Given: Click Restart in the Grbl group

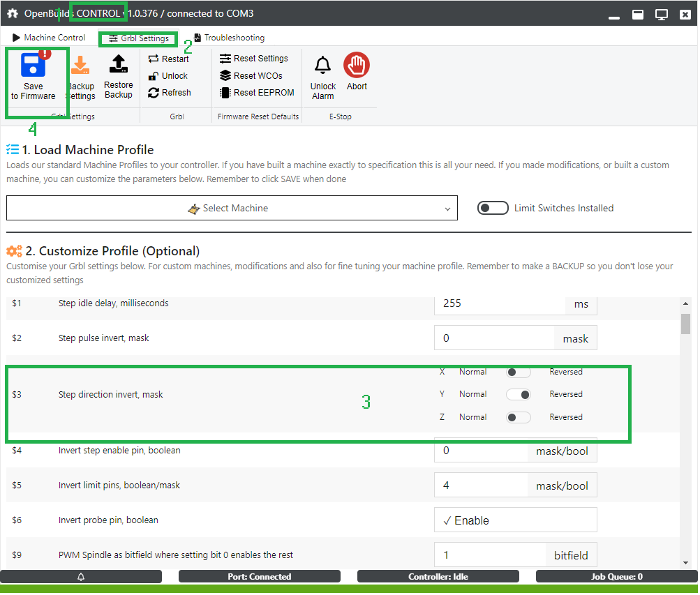Looking at the screenshot, I should (x=169, y=59).
